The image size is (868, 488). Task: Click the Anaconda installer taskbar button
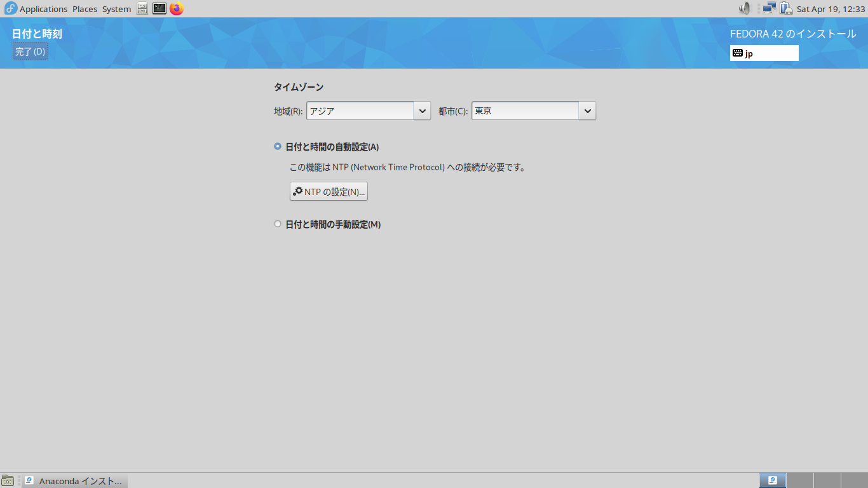[x=75, y=481]
